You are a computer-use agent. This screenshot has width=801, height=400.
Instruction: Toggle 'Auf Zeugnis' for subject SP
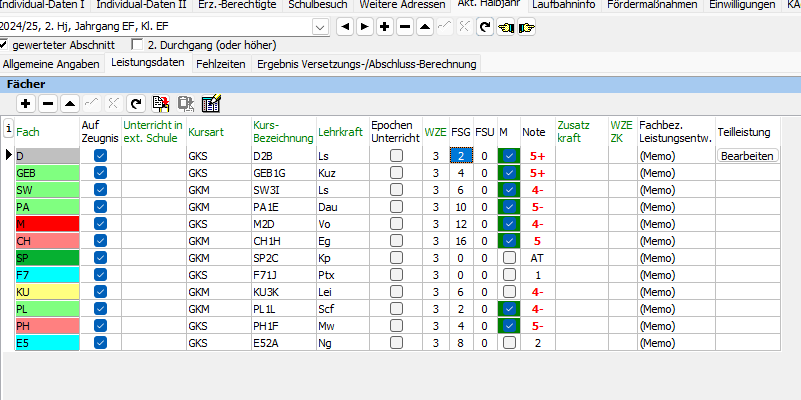[x=101, y=258]
